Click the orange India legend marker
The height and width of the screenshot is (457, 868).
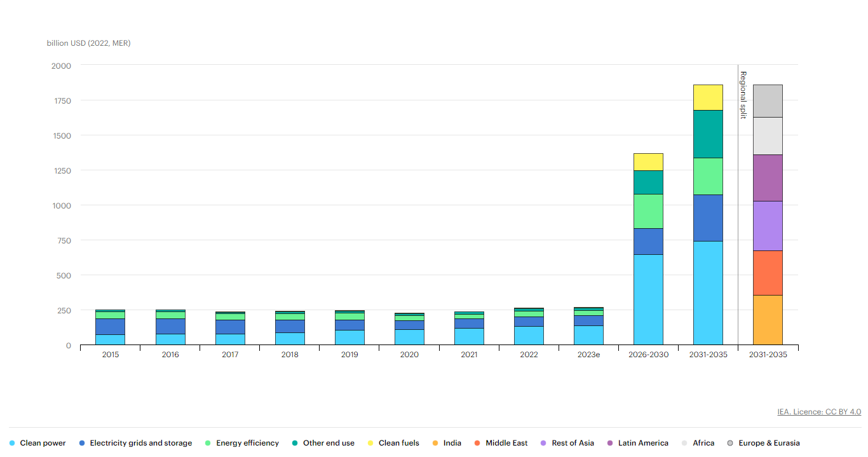(435, 443)
